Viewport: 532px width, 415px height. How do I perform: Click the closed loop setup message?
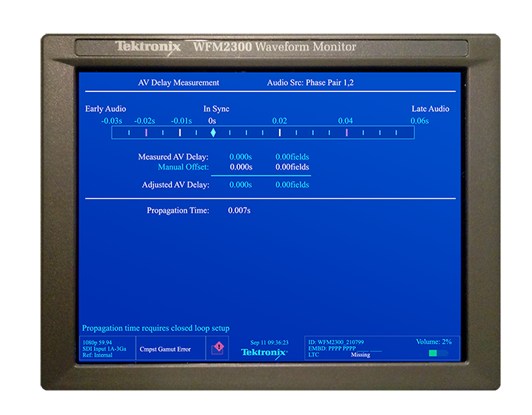coord(156,328)
